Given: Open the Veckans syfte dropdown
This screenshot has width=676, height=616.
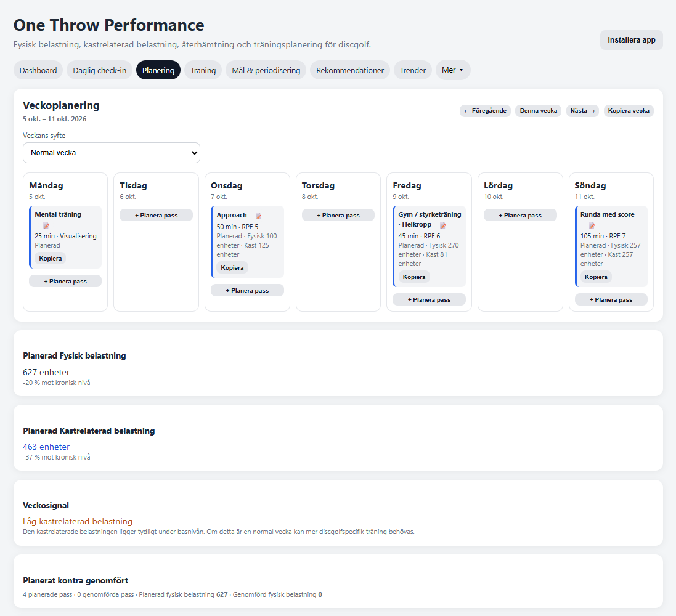Looking at the screenshot, I should click(112, 153).
